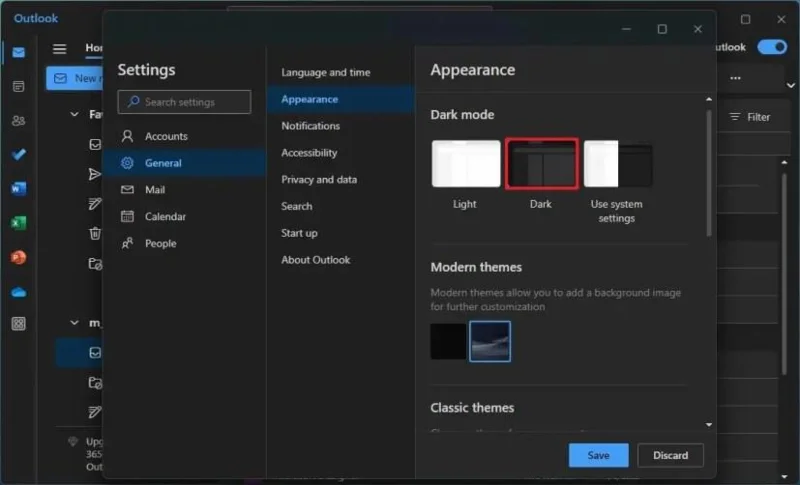This screenshot has width=800, height=485.
Task: Choose the Light mode thumbnail
Action: click(466, 164)
